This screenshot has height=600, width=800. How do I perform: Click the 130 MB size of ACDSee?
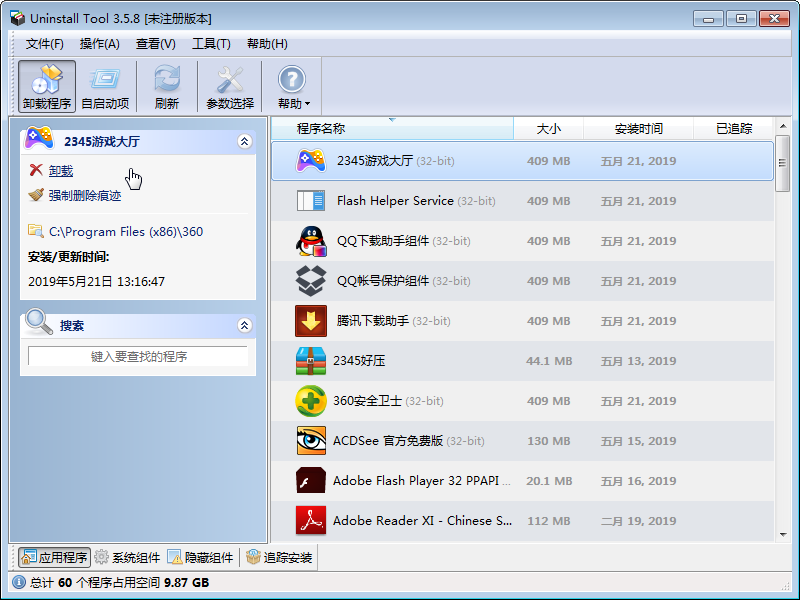pyautogui.click(x=548, y=441)
